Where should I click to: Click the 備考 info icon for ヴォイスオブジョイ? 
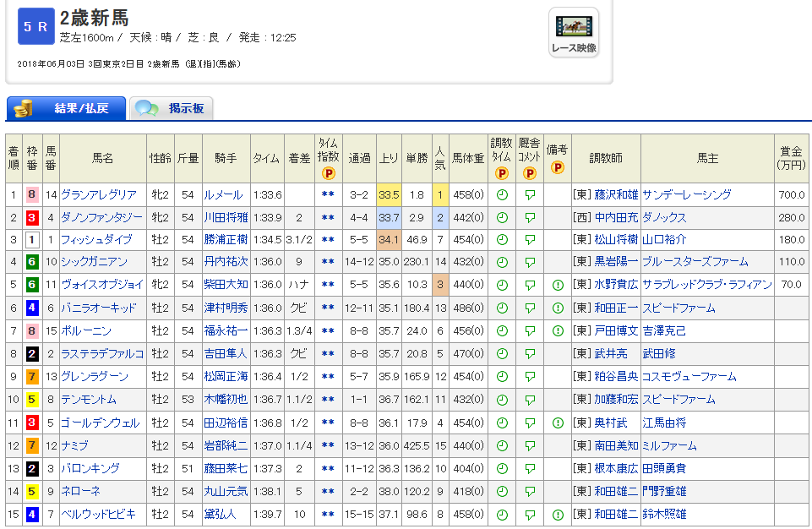pyautogui.click(x=558, y=286)
